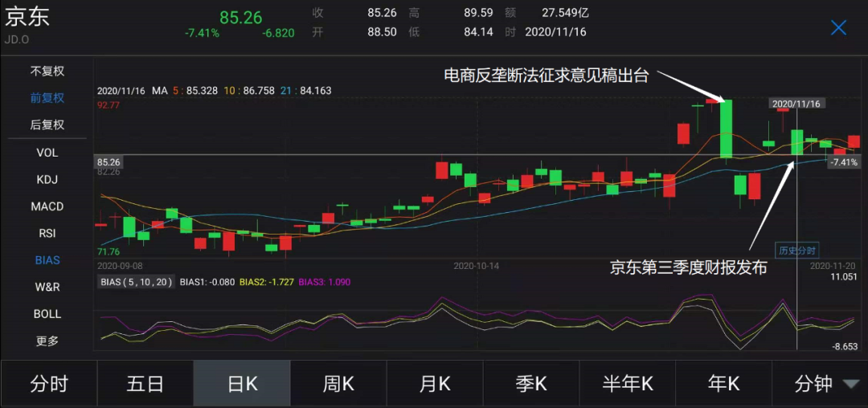Click the -7.41% change in header
868x408 pixels.
pyautogui.click(x=202, y=33)
